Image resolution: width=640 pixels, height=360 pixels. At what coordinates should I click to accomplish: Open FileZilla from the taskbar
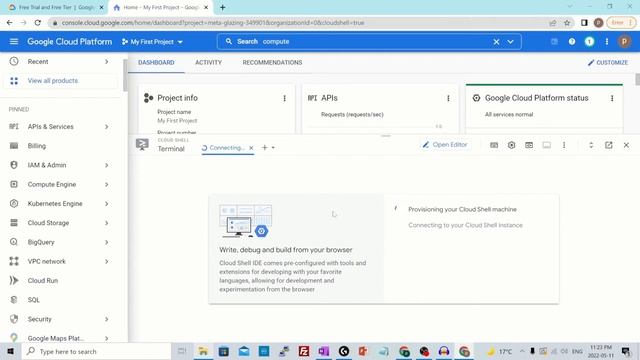coord(304,351)
